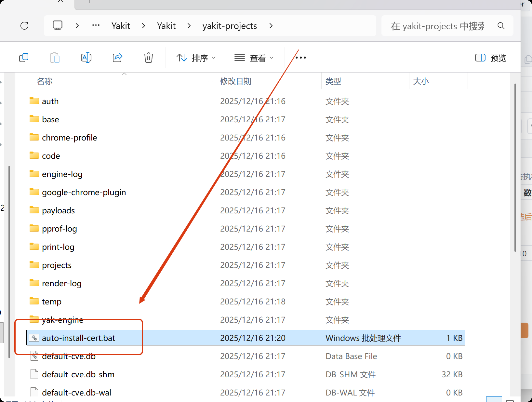Open the 查看 view dropdown
532x402 pixels.
coord(254,58)
